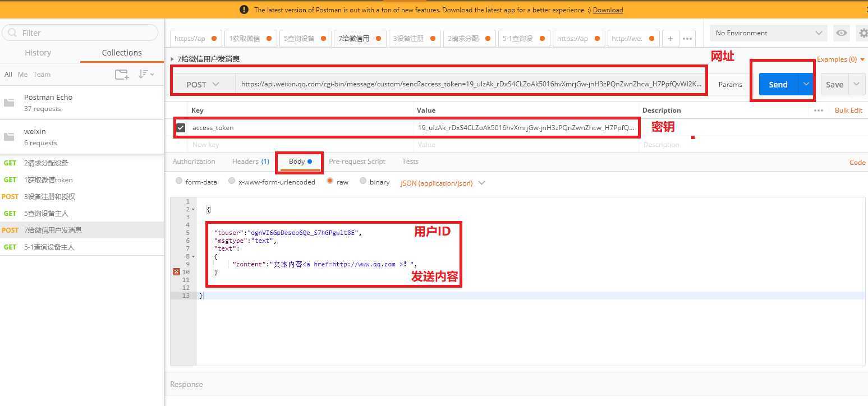The width and height of the screenshot is (868, 406).
Task: Select x-www-form-urlencoded body type
Action: click(231, 181)
